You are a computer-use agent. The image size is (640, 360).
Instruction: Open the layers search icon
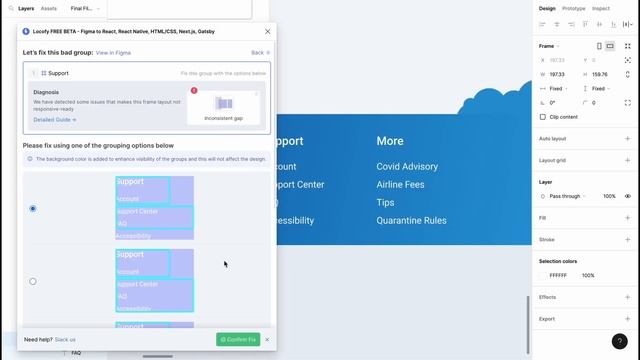(11, 8)
